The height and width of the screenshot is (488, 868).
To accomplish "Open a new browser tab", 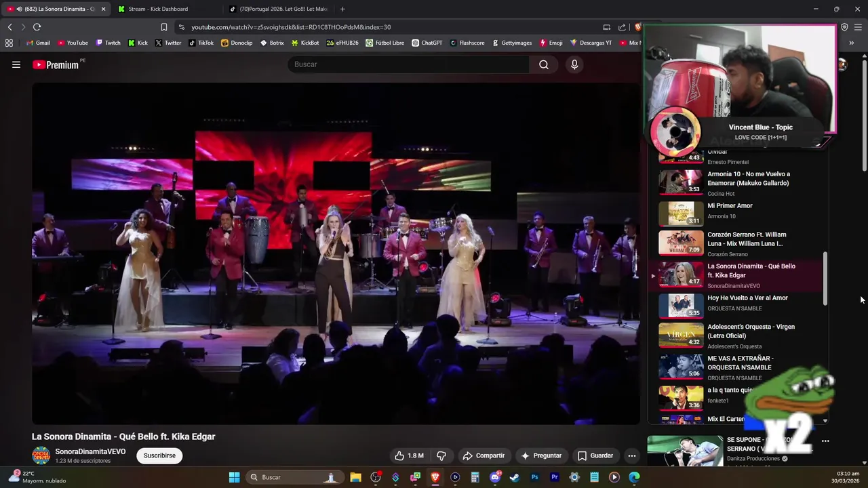I will 342,9.
